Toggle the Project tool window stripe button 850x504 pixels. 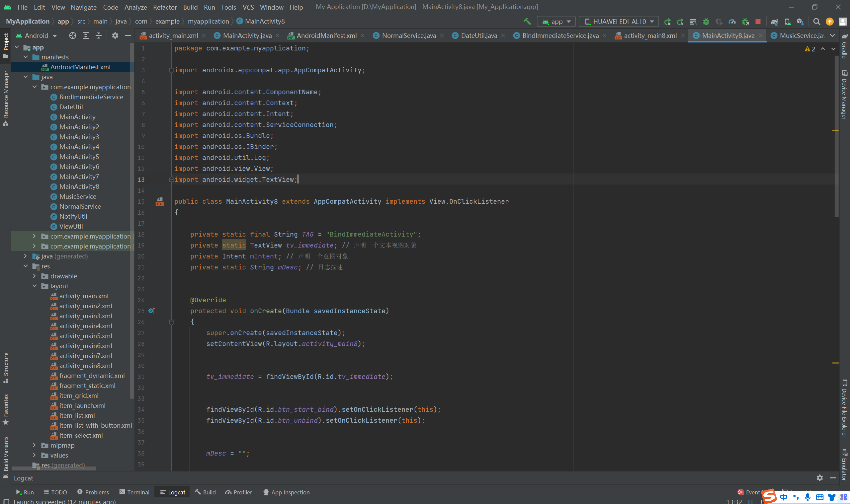tap(6, 45)
